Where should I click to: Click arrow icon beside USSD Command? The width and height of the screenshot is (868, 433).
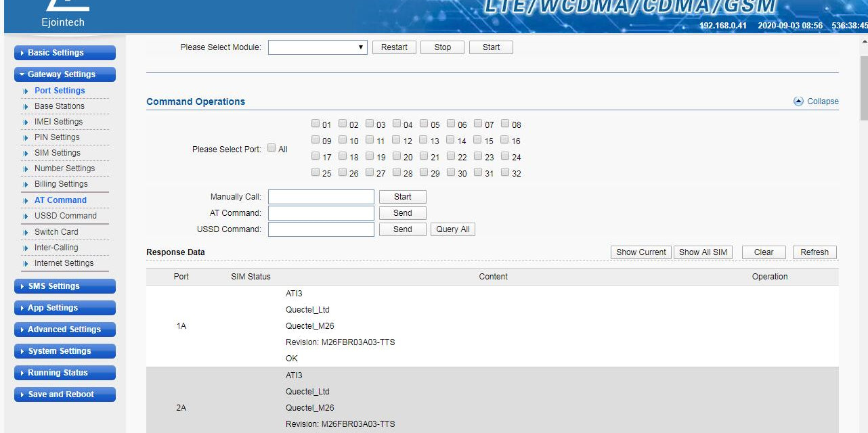pos(26,216)
